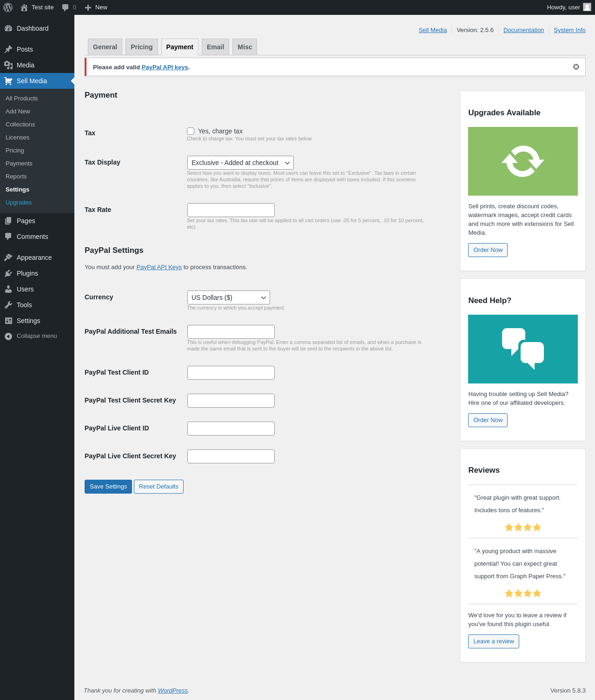Click the Posts pin icon
595x700 pixels.
(8, 49)
